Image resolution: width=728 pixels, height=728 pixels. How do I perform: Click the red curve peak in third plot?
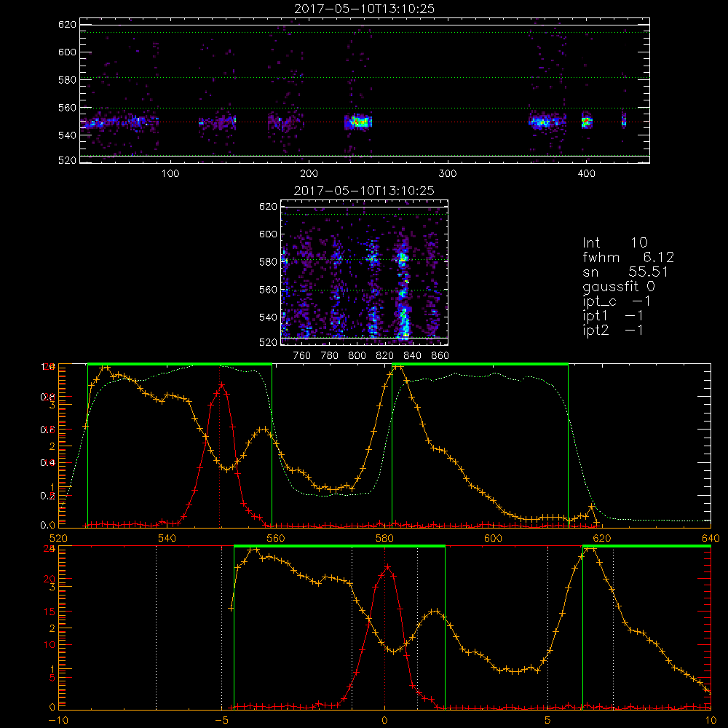coord(222,384)
